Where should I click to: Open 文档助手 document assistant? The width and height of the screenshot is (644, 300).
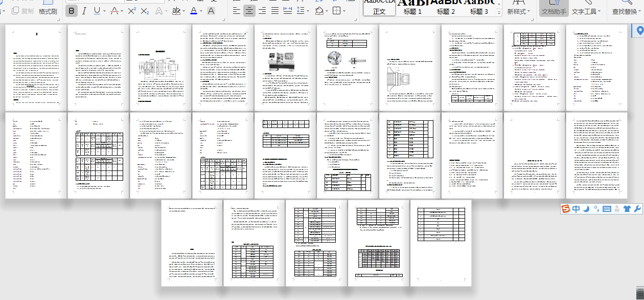tap(554, 8)
